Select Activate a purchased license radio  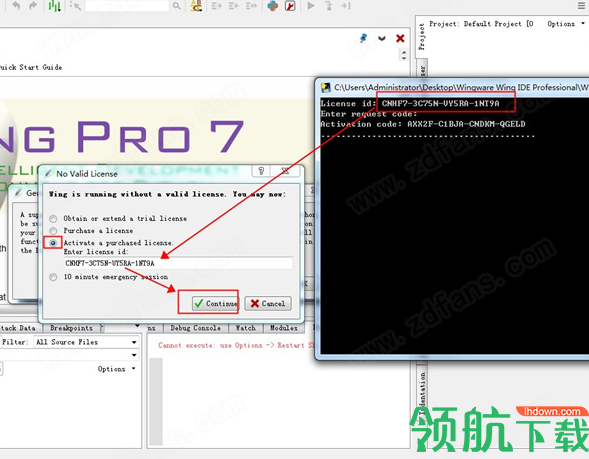(53, 243)
